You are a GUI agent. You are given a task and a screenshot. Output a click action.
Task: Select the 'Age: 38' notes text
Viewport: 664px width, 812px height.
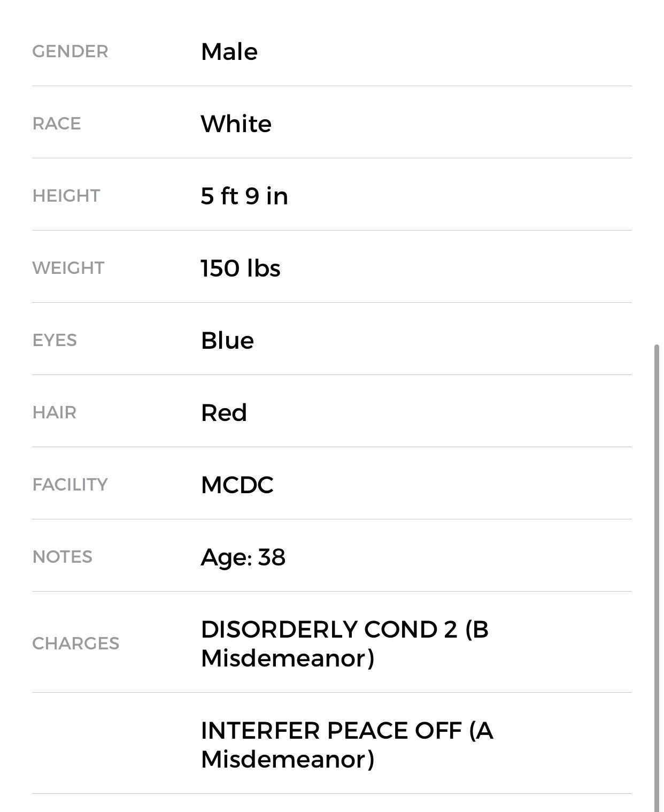click(x=243, y=557)
